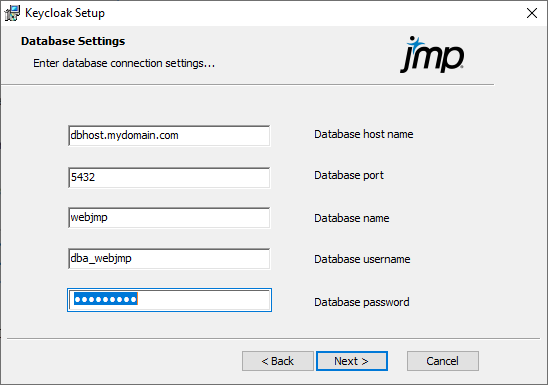Click the 'Database password' label
This screenshot has height=385, width=548.
[x=362, y=302]
